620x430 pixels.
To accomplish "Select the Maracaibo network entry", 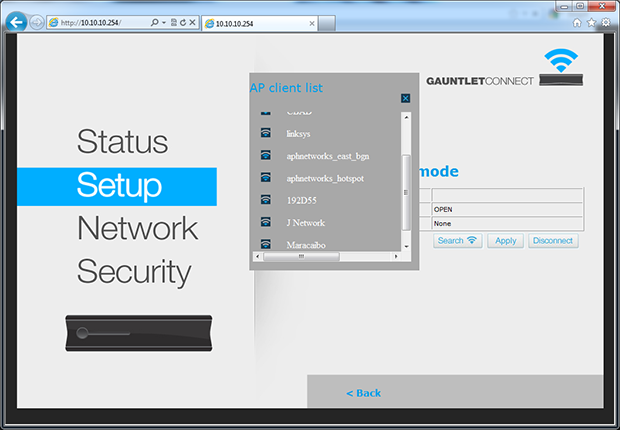I will click(x=310, y=243).
